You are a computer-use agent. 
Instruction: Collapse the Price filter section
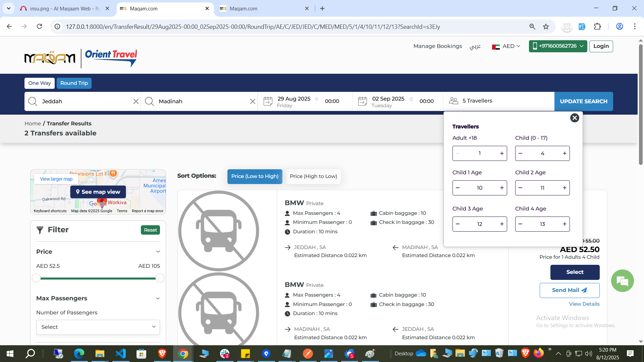pyautogui.click(x=158, y=252)
